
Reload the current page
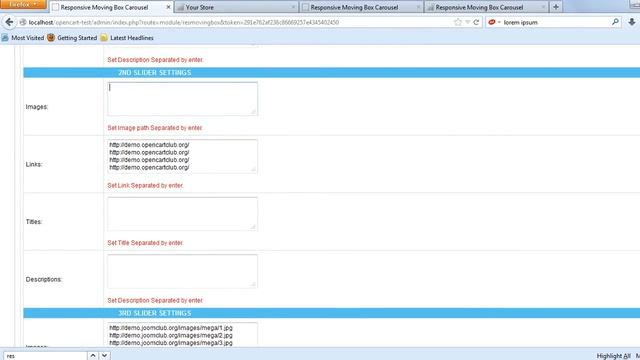tap(476, 22)
